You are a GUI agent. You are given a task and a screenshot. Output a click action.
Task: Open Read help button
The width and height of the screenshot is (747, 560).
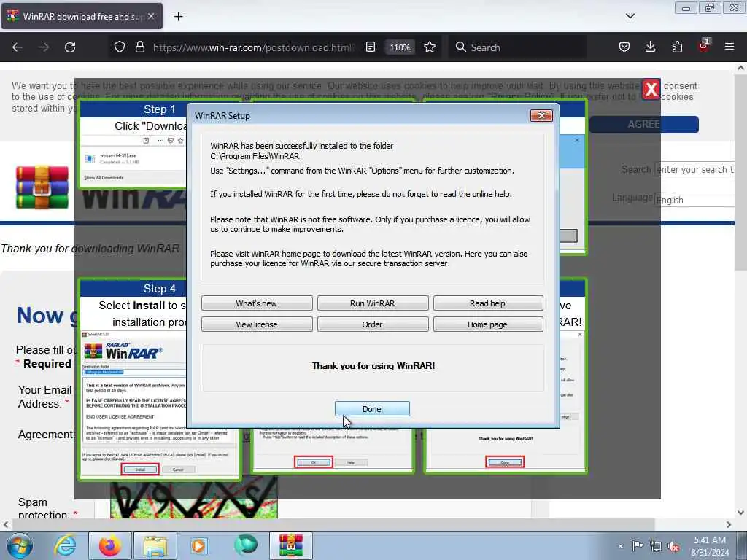pyautogui.click(x=487, y=303)
